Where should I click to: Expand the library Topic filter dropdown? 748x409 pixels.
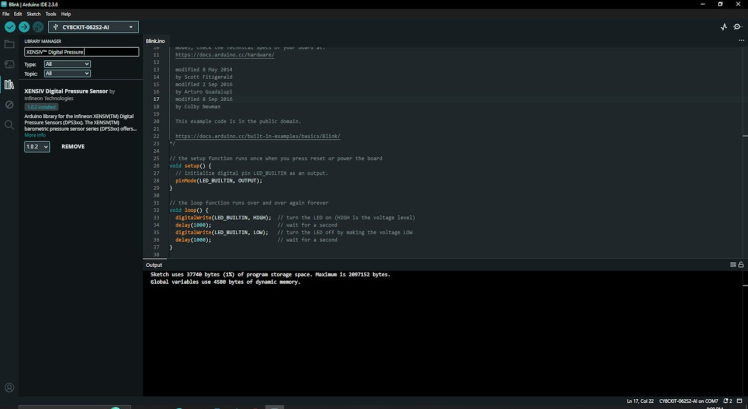67,73
